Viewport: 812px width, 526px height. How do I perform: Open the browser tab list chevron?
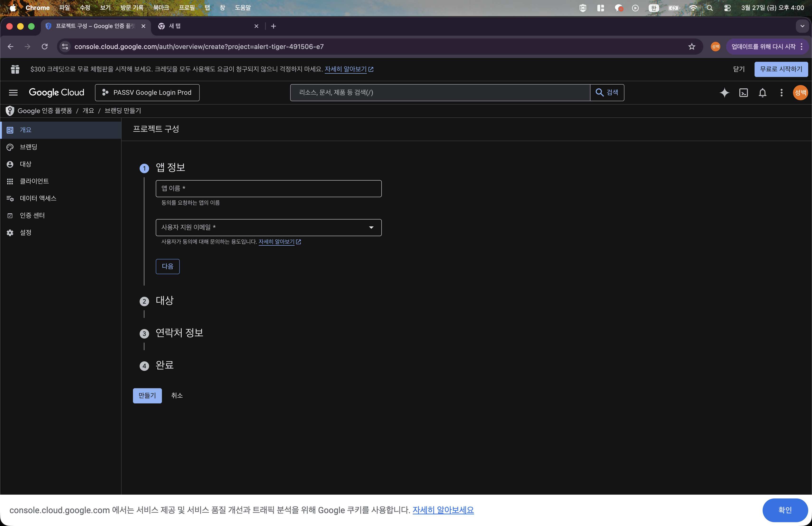803,26
